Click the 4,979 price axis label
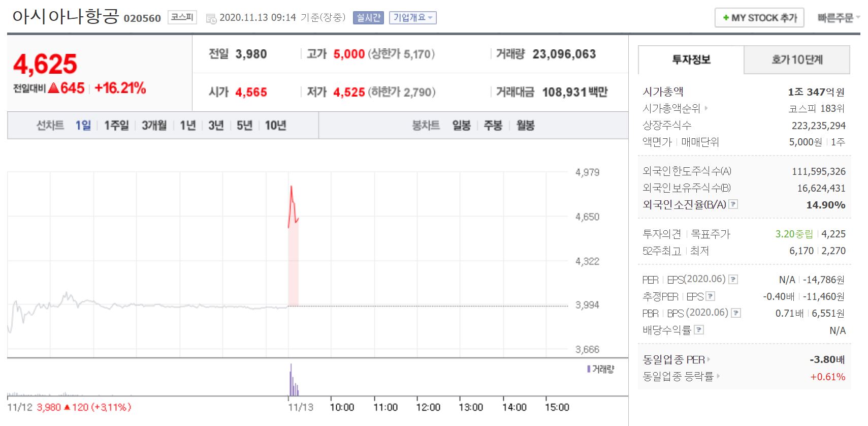 (x=587, y=172)
